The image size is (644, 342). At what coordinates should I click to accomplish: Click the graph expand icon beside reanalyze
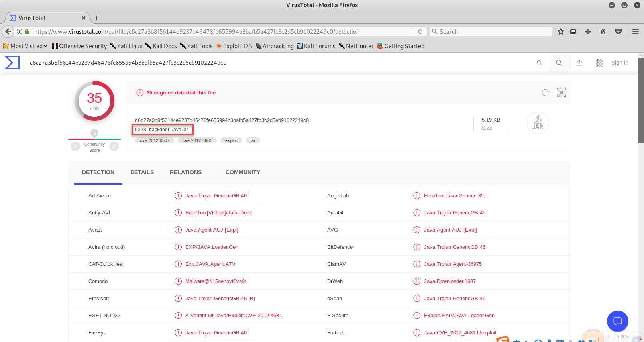tap(562, 92)
